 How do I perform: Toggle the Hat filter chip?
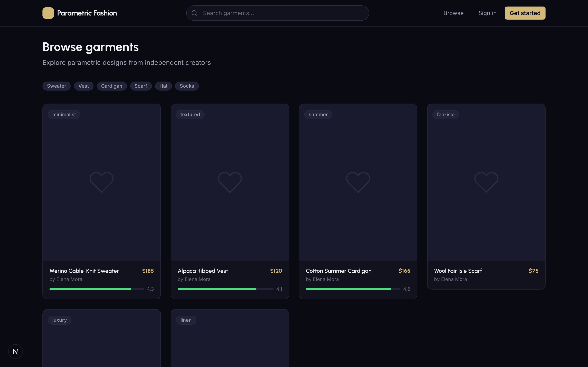coord(163,86)
